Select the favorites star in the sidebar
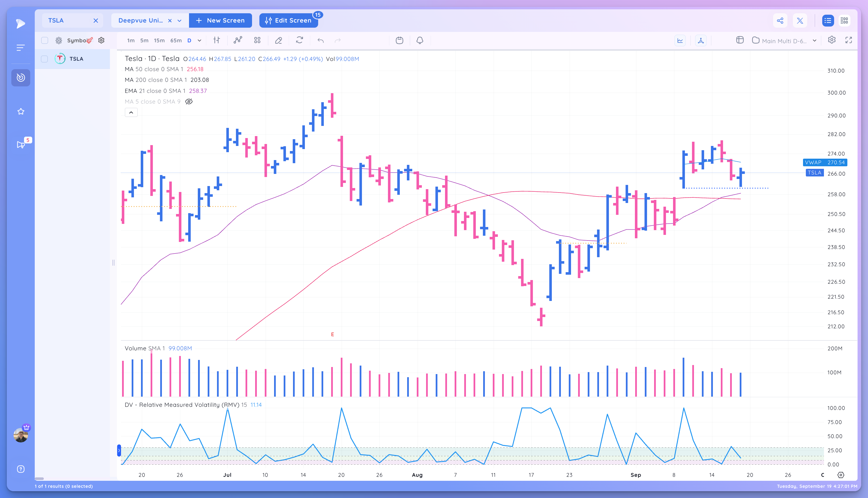The height and width of the screenshot is (498, 868). coord(21,111)
